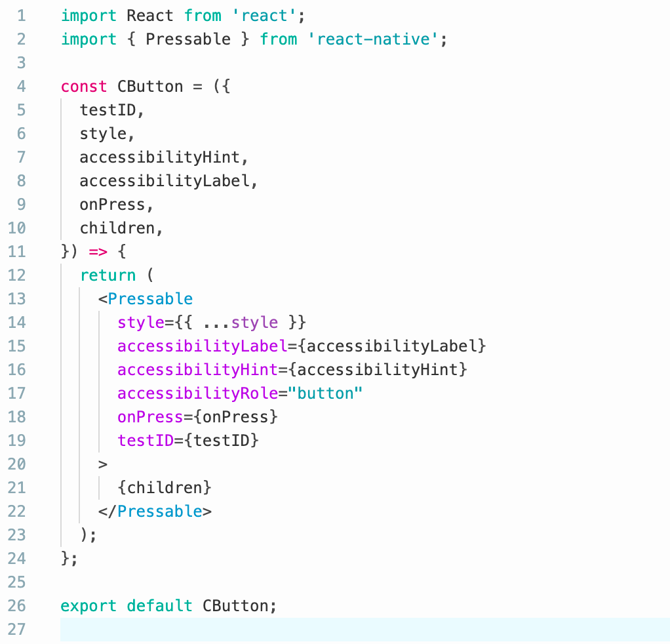Click the testID parameter on line 5
Screen dimensions: 670x644
tap(108, 110)
